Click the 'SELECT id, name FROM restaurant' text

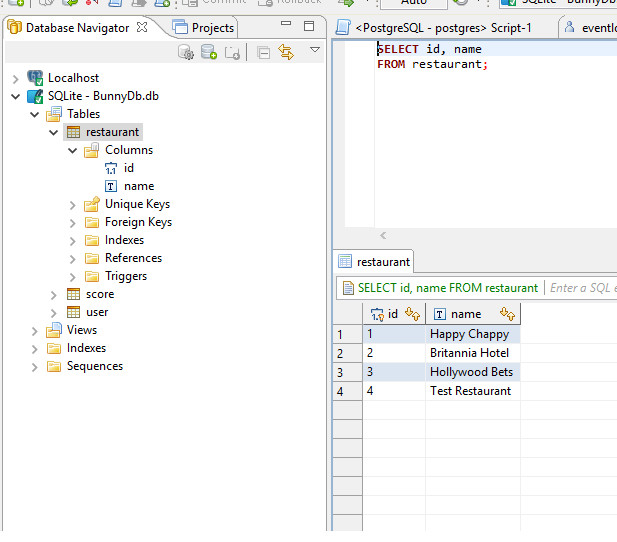(448, 288)
